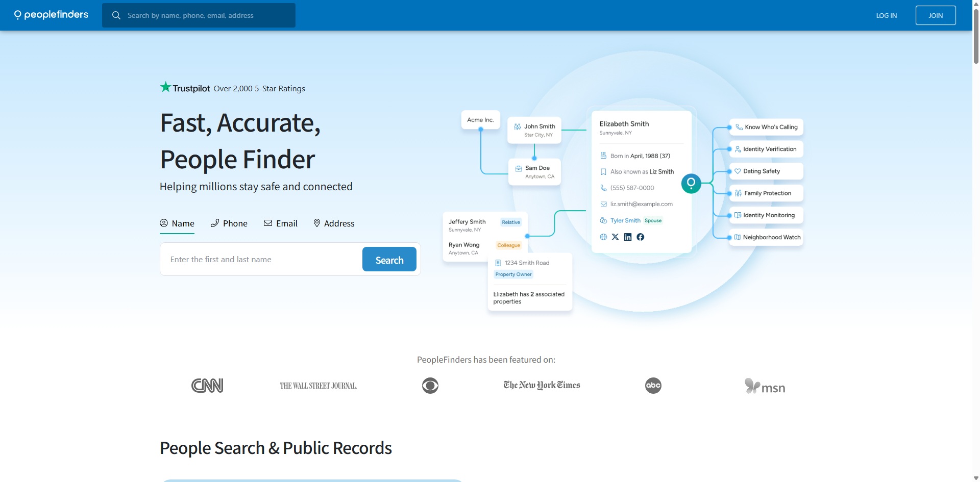
Task: Click the CBS eye logo
Action: coord(430,386)
